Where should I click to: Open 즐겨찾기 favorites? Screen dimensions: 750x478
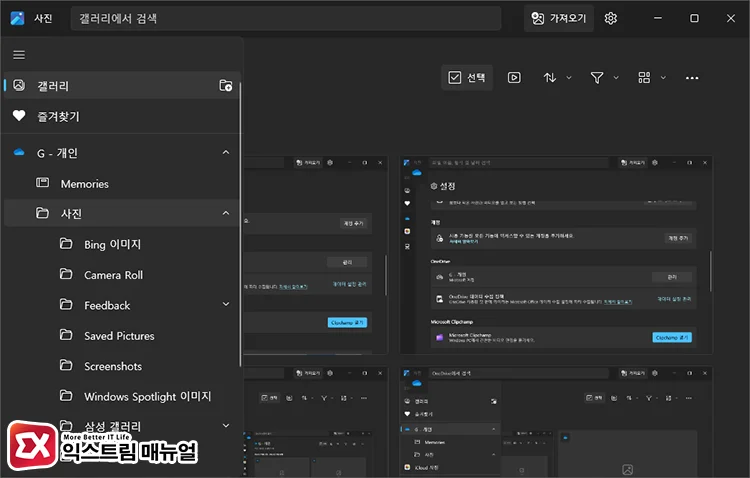pos(58,116)
